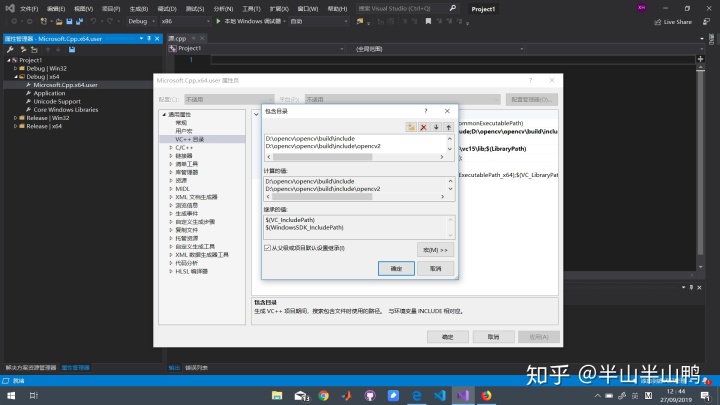720x405 pixels.
Task: Open the 编辑(E) menu
Action: click(56, 9)
